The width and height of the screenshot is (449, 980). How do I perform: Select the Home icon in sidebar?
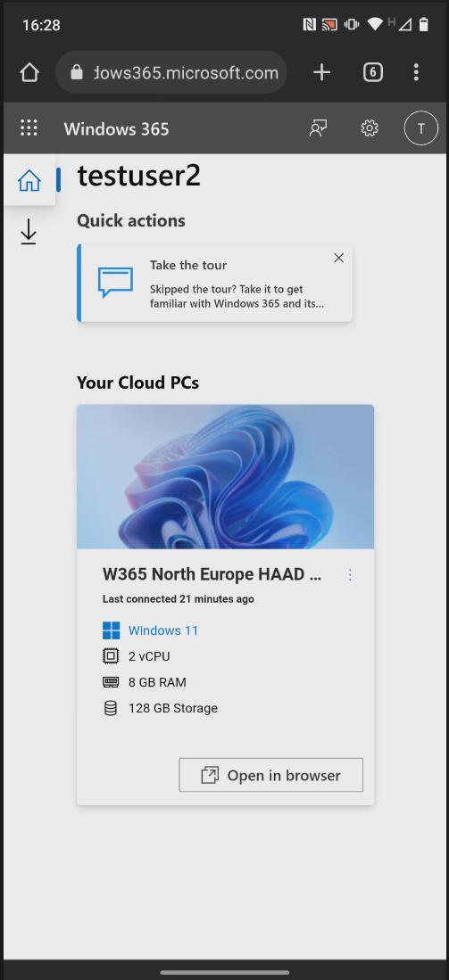click(29, 180)
